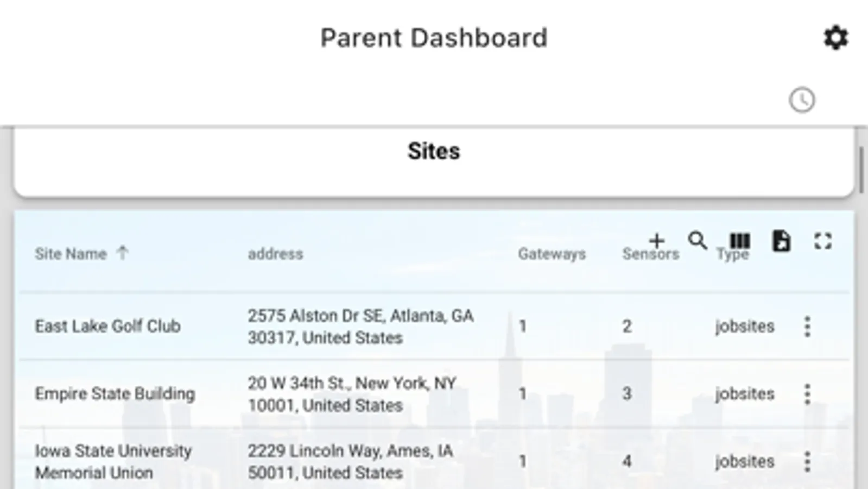
Task: Click the vertical scrollbar on right
Action: click(861, 168)
